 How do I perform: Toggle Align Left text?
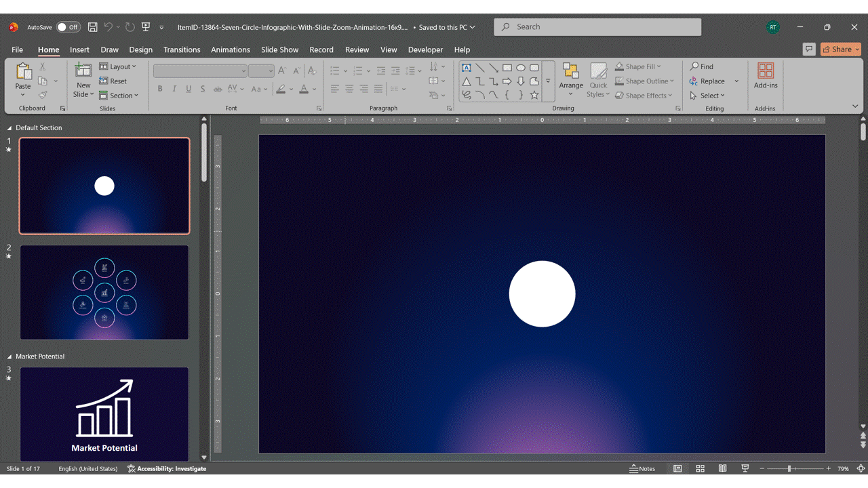point(335,89)
